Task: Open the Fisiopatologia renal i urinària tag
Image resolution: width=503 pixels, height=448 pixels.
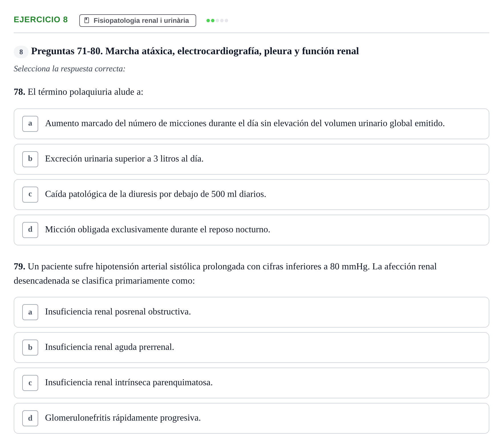Action: coord(138,21)
